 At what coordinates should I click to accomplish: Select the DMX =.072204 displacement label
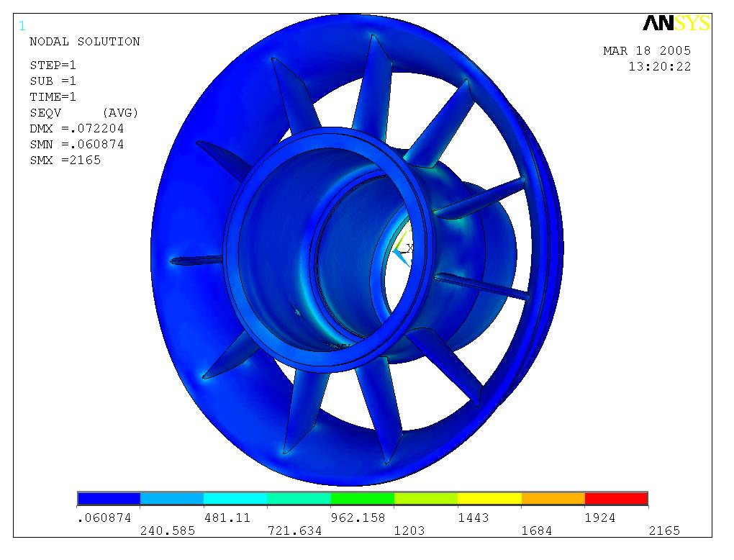click(76, 128)
